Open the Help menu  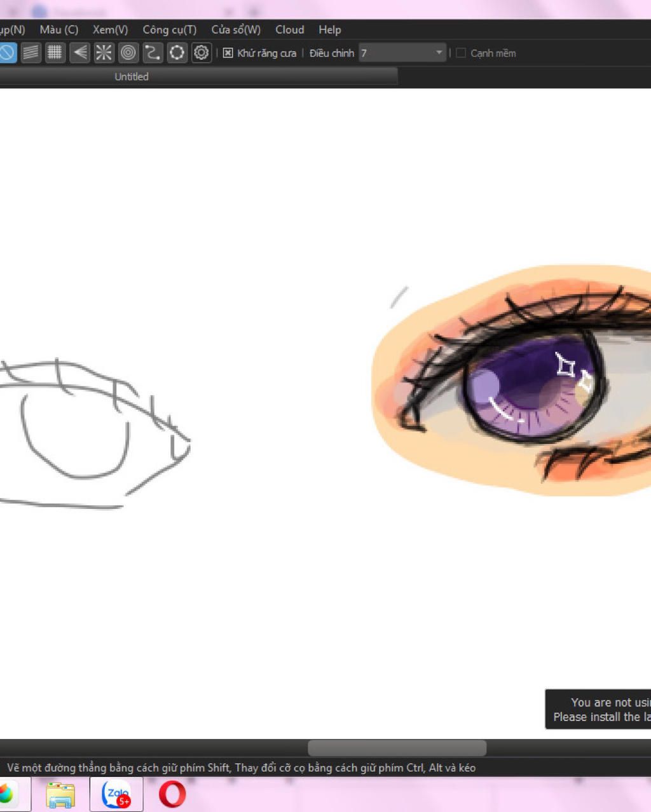click(x=329, y=29)
